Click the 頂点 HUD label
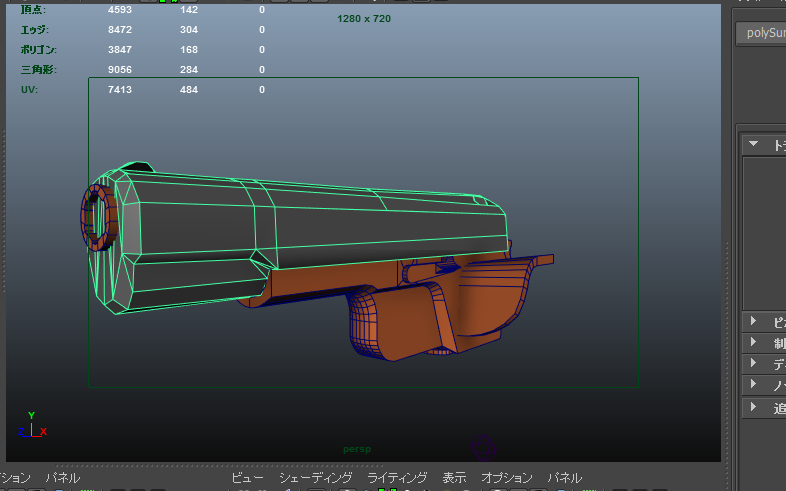This screenshot has width=786, height=491. 33,10
